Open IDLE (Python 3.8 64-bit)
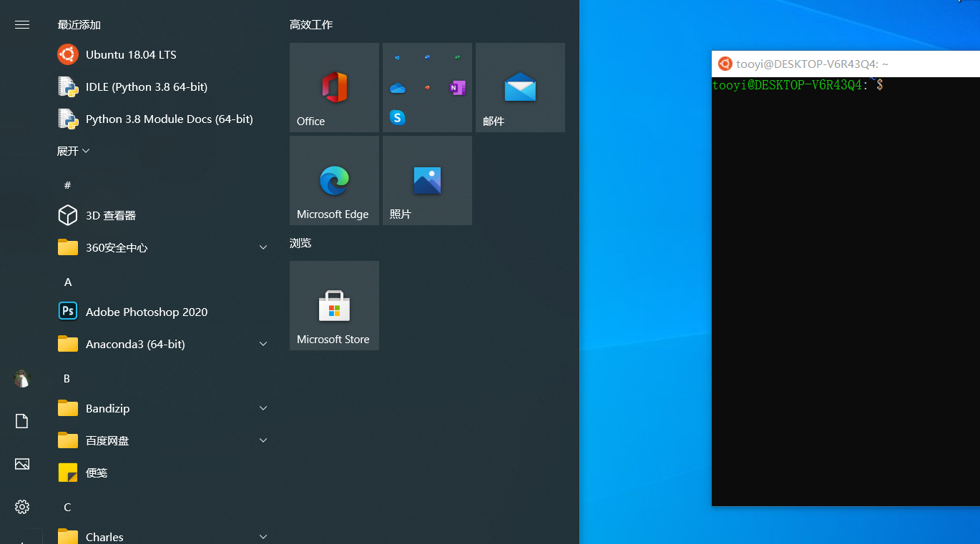Screen dimensions: 980x544 (x=145, y=86)
